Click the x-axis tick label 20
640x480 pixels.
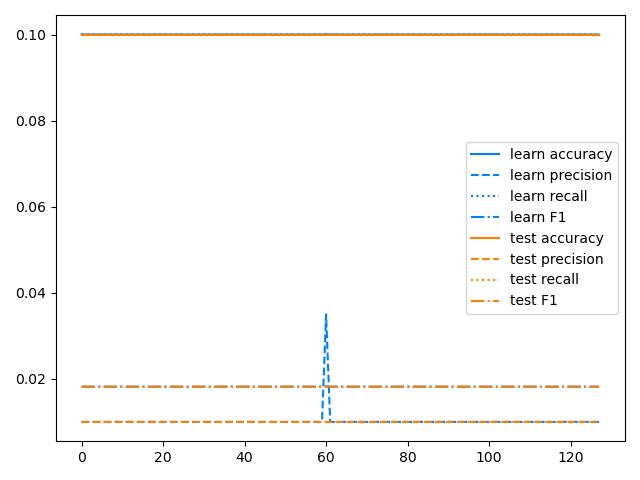(x=163, y=458)
